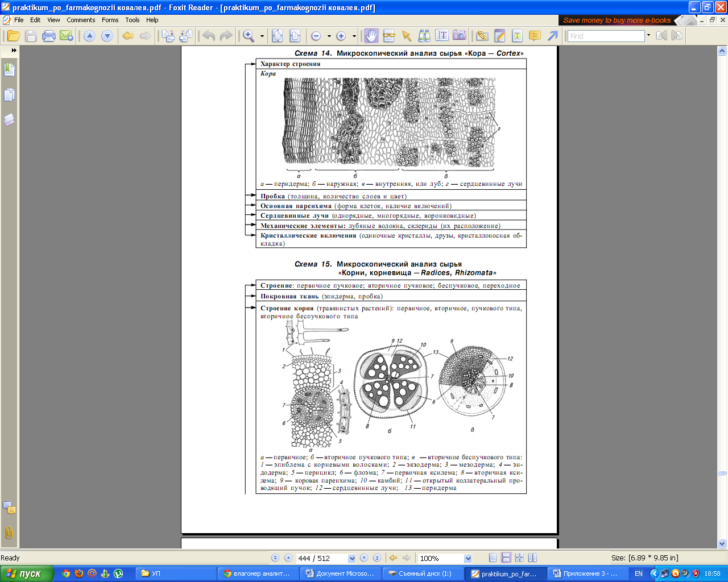Open the page number dropdown in status bar
The height and width of the screenshot is (582, 728).
pos(351,558)
